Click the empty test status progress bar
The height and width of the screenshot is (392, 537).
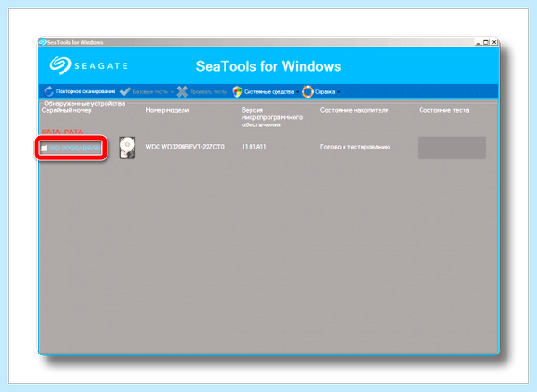click(452, 148)
